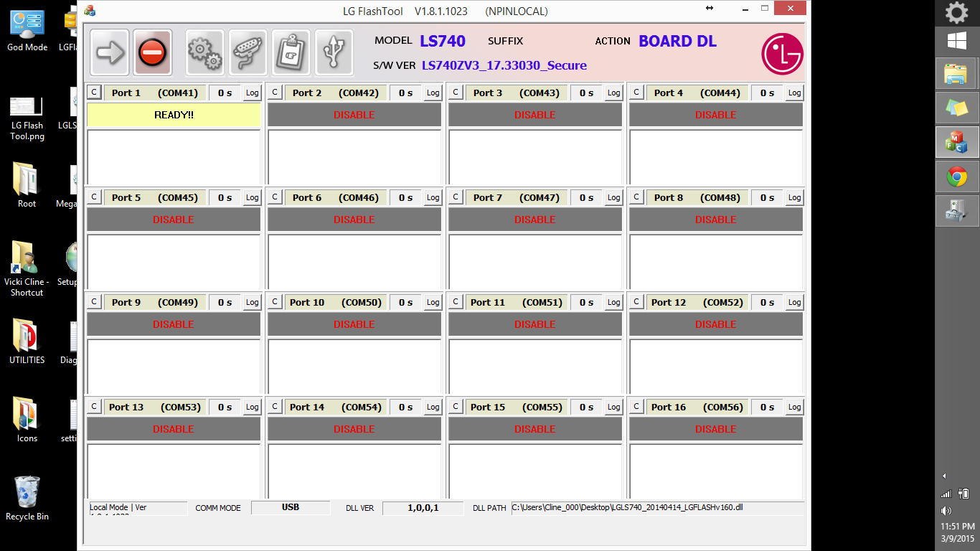Open the colored MFC blocks taskbar app
Screen dimensions: 980x551
click(x=956, y=142)
